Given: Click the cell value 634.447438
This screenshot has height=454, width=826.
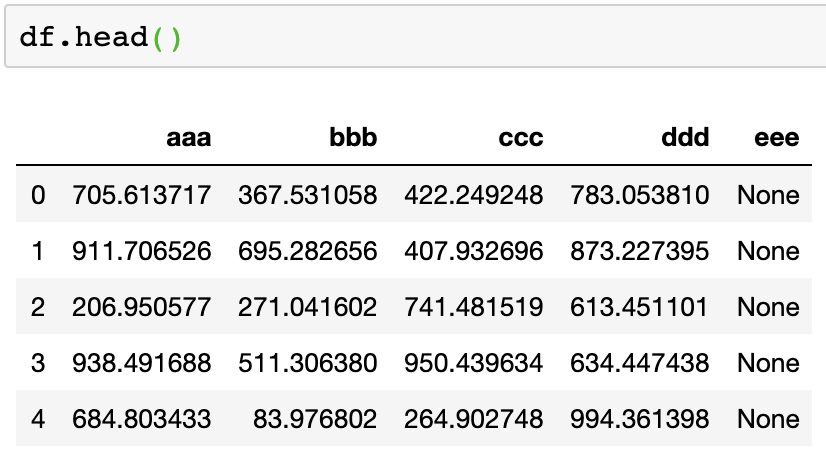Looking at the screenshot, I should (640, 362).
